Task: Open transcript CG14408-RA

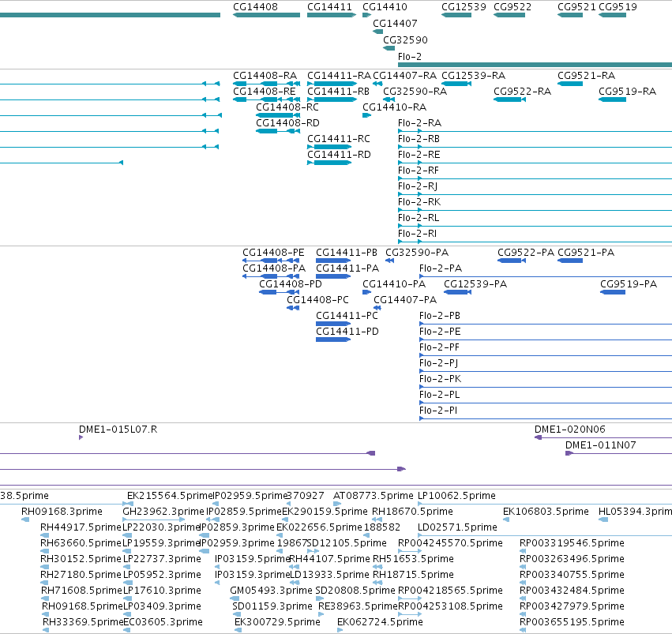Action: 265,76
